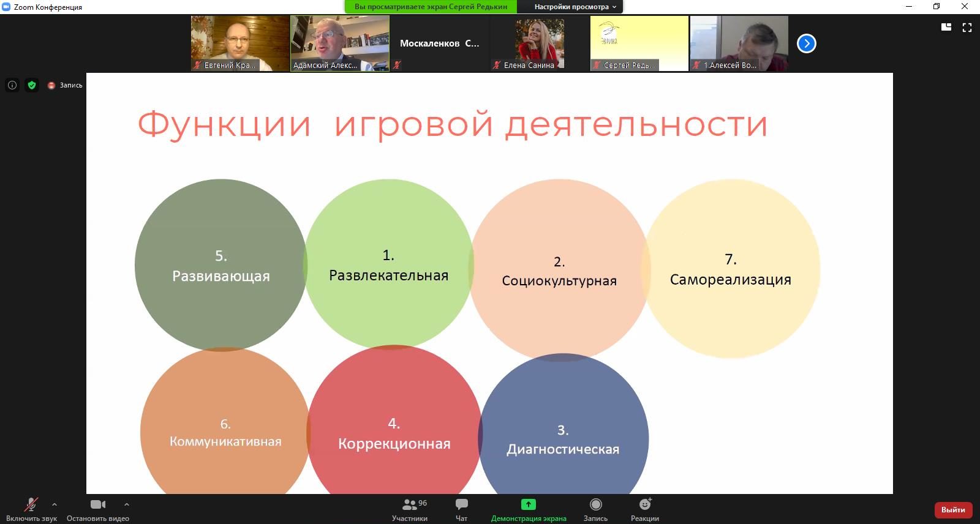Viewport: 980px width, 524px height.
Task: Enter full screen mode icon
Action: pos(967,27)
